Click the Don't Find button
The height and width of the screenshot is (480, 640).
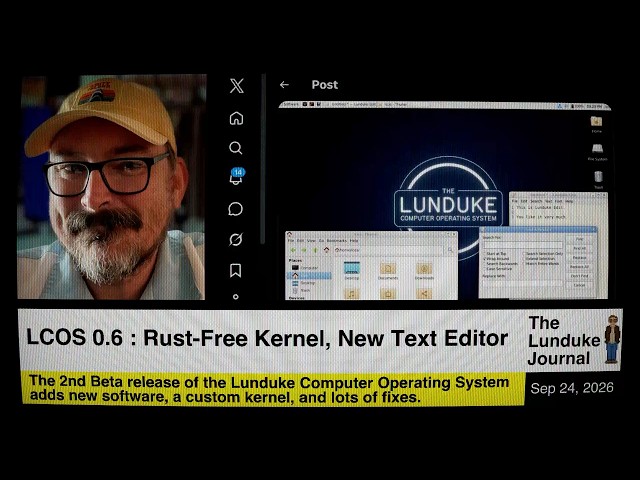pos(580,276)
